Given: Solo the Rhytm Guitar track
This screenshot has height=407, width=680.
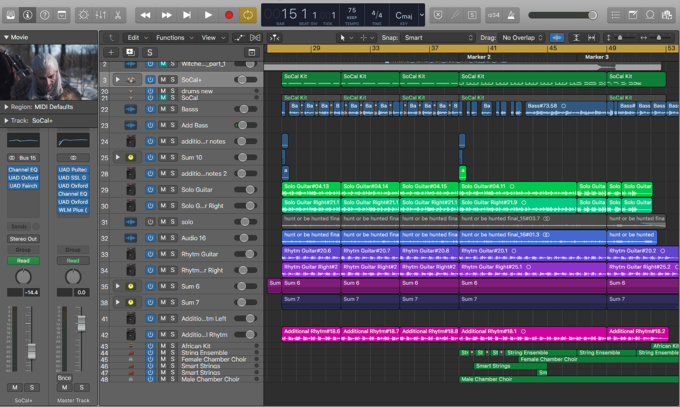Looking at the screenshot, I should (x=173, y=254).
